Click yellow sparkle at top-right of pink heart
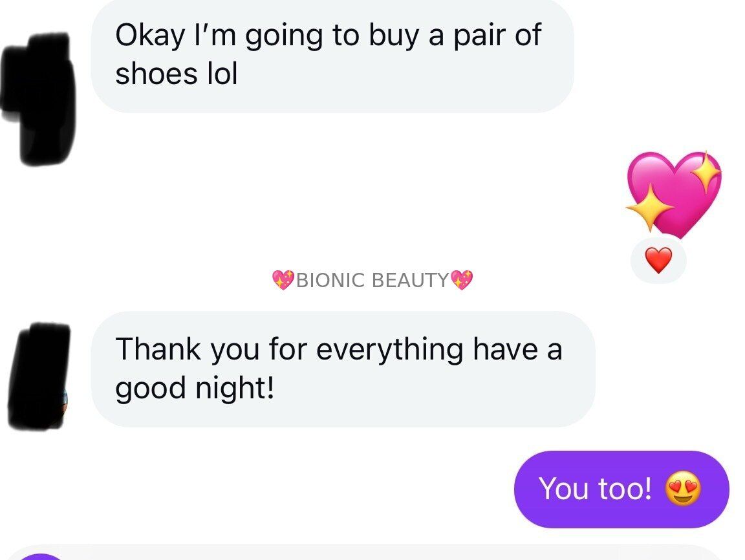Screen dimensions: 745x560 coord(706,172)
